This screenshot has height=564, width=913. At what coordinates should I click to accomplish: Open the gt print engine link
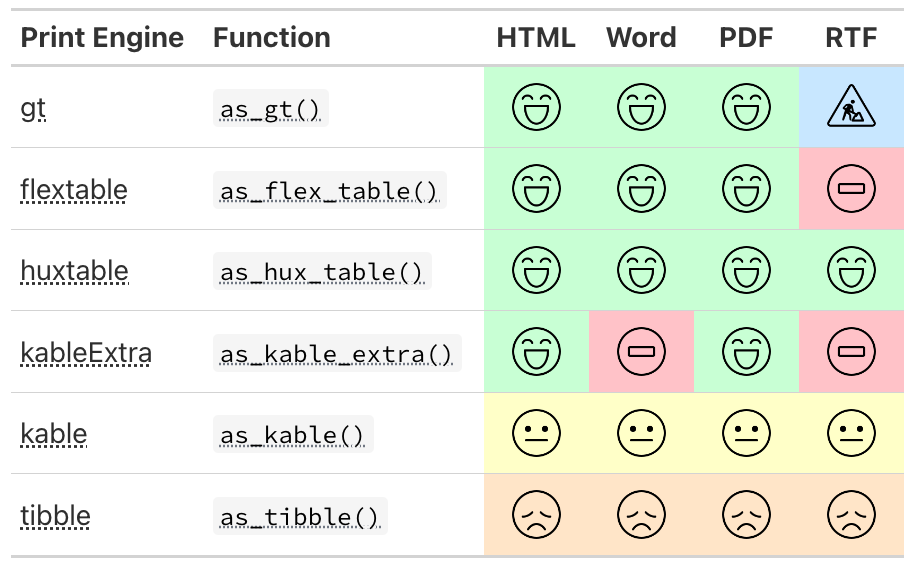[x=33, y=108]
